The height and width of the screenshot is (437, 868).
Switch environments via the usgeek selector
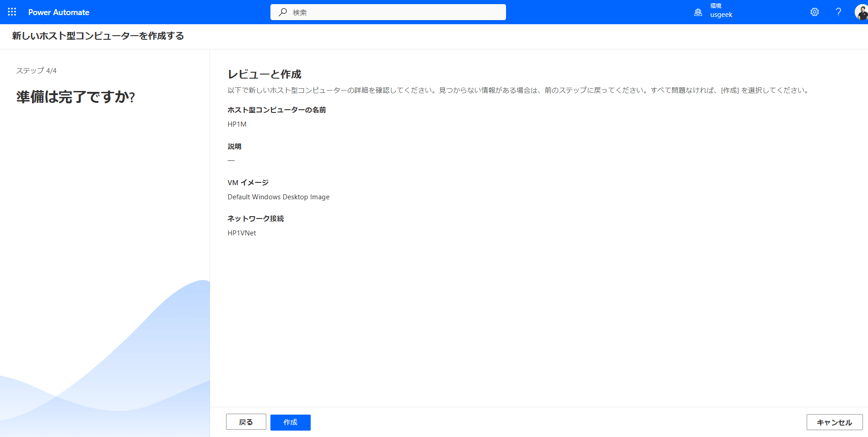tap(721, 15)
